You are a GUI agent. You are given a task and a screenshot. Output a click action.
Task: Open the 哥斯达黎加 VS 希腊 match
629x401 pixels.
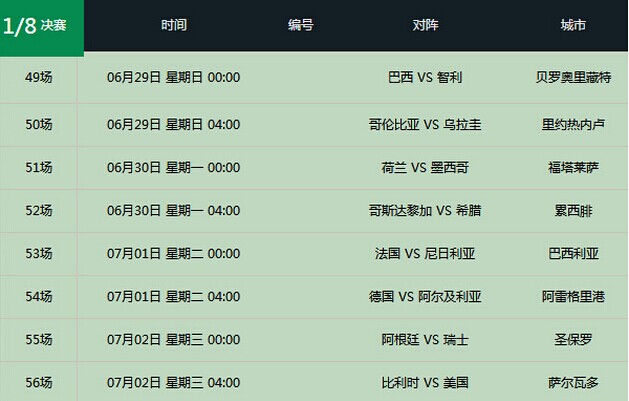425,210
